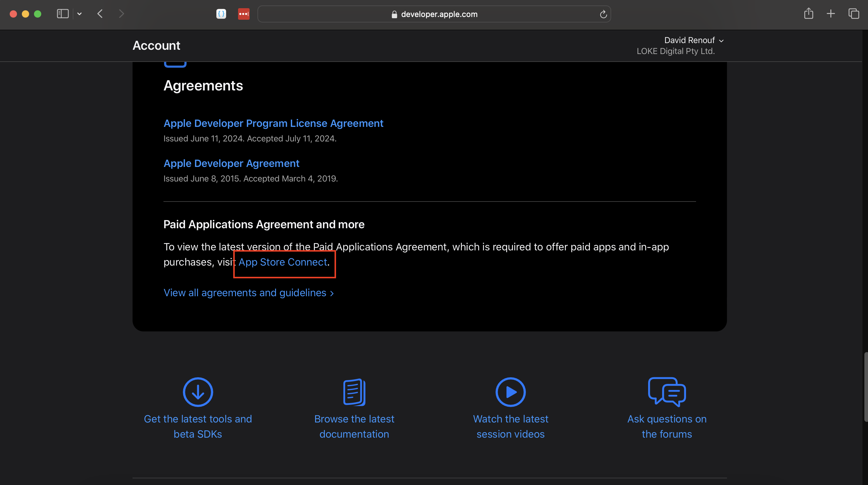
Task: Open the Apple Developer Agreement link
Action: (231, 163)
